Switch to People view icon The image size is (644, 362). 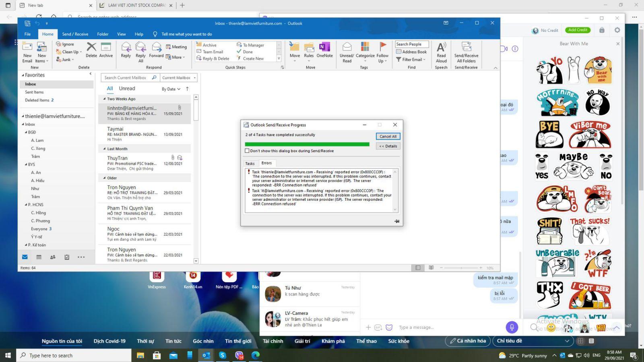coord(53,257)
